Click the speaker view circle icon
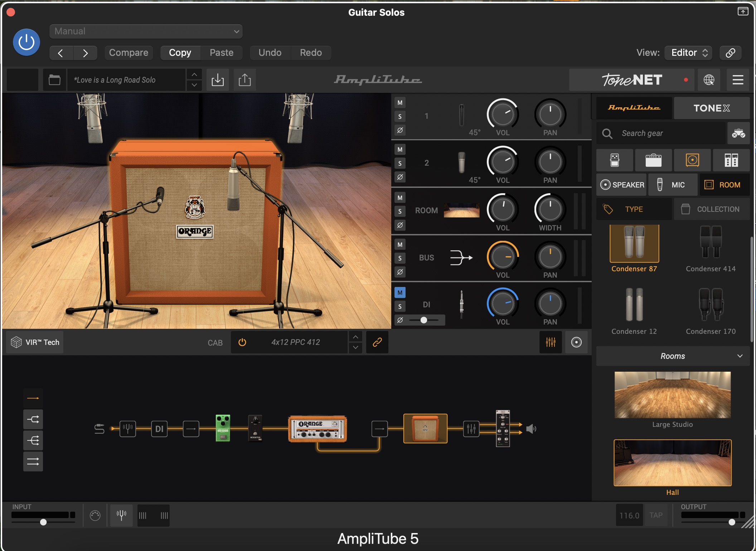Viewport: 756px width, 551px height. tap(576, 342)
